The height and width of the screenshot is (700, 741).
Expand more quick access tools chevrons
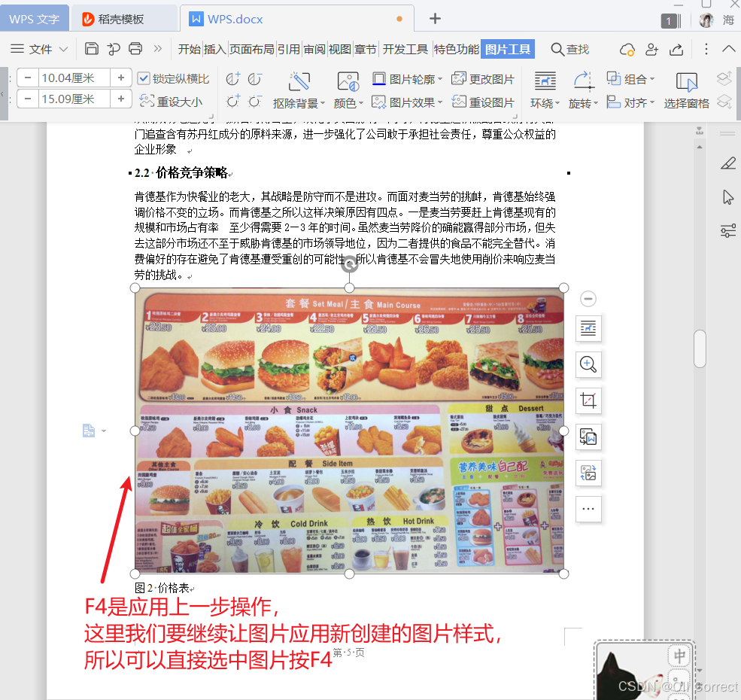158,49
